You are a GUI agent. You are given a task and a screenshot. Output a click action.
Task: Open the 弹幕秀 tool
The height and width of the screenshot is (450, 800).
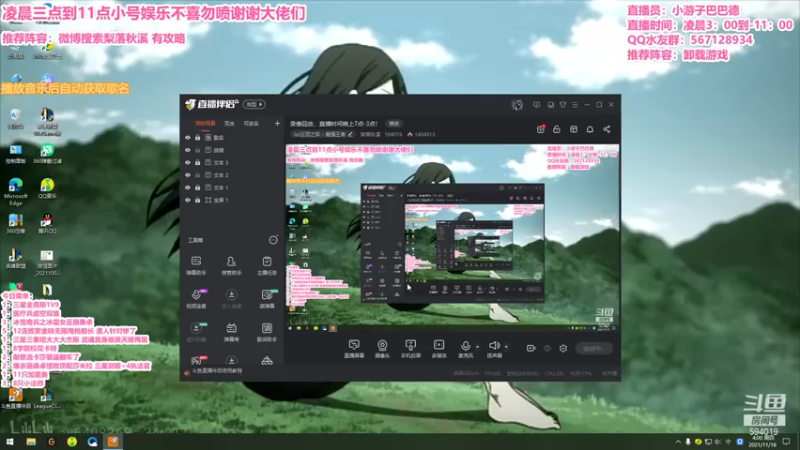231,332
